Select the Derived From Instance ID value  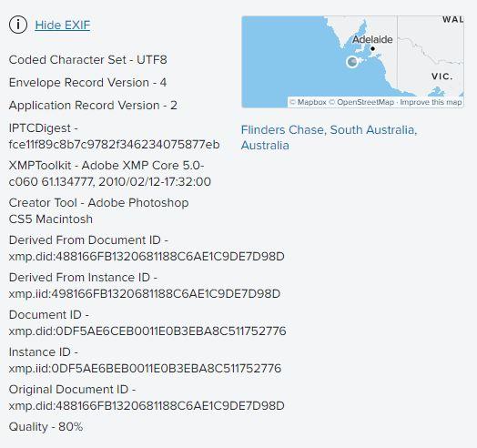(145, 294)
